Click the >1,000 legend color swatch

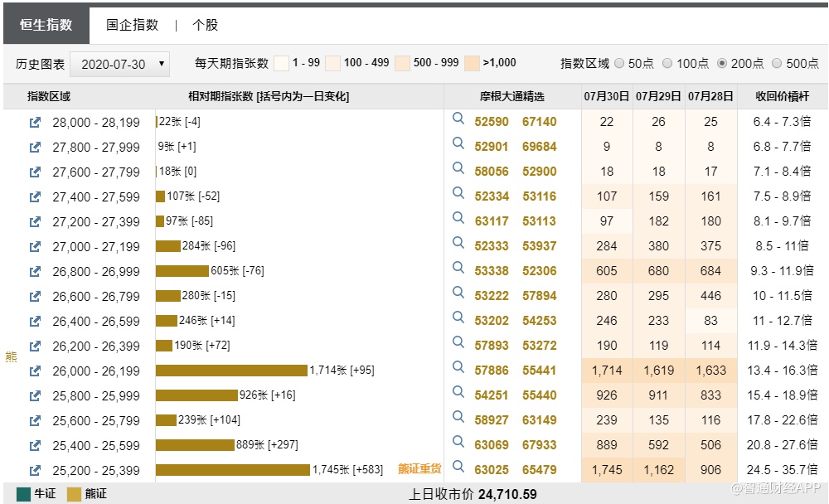coord(472,63)
